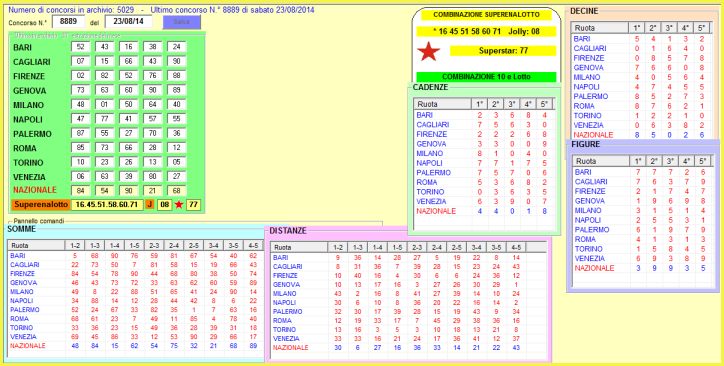This screenshot has height=366, width=724.
Task: Click Ruota column header in DECINE table
Action: [600, 28]
